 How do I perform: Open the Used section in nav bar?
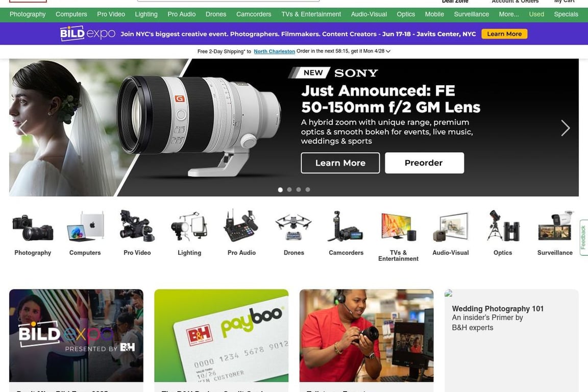(x=536, y=14)
